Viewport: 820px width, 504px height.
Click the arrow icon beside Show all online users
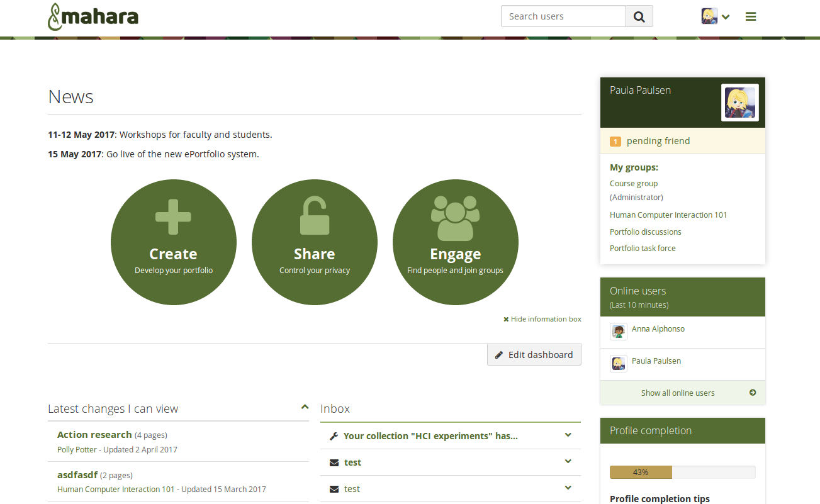coord(753,393)
